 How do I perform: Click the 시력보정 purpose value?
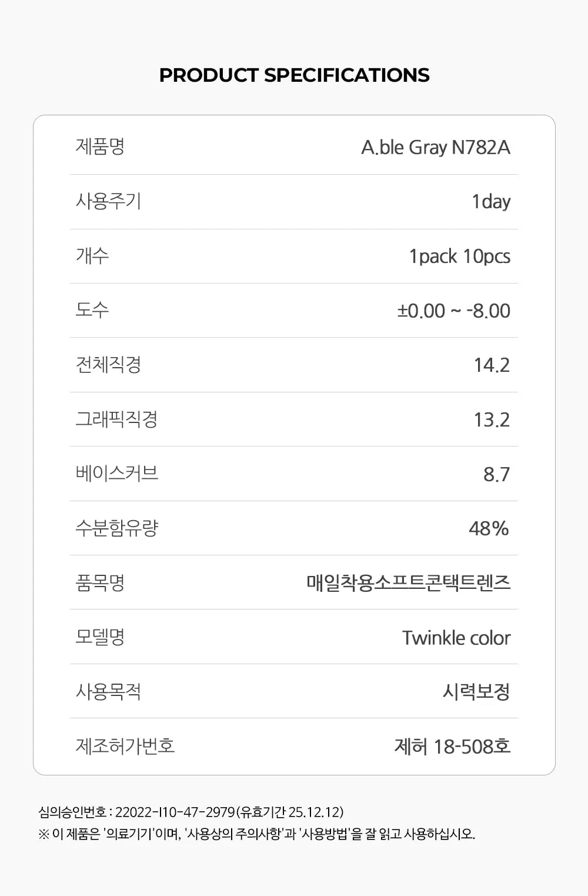(476, 692)
